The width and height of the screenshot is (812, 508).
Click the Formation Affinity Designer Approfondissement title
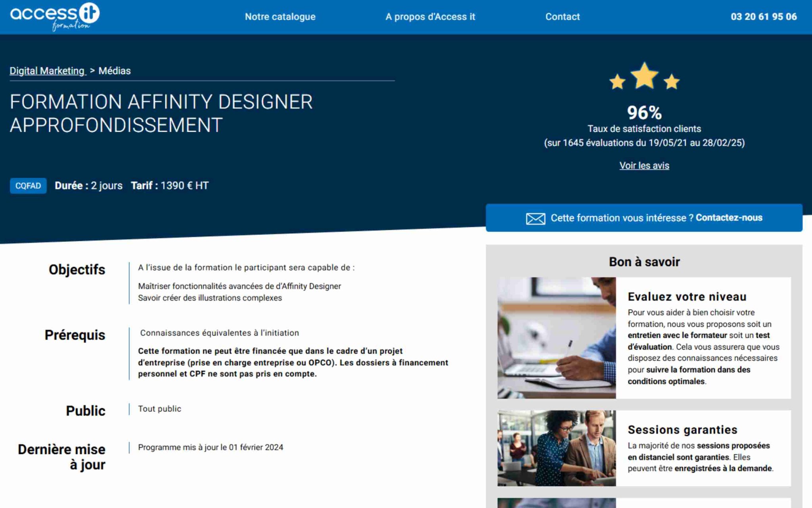pyautogui.click(x=161, y=114)
